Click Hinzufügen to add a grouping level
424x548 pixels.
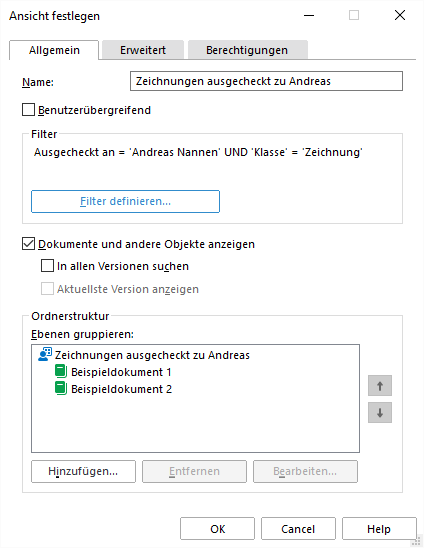[x=83, y=471]
